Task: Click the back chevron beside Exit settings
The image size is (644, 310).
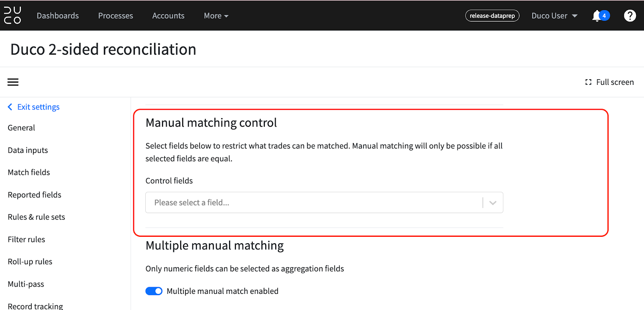Action: (9, 107)
